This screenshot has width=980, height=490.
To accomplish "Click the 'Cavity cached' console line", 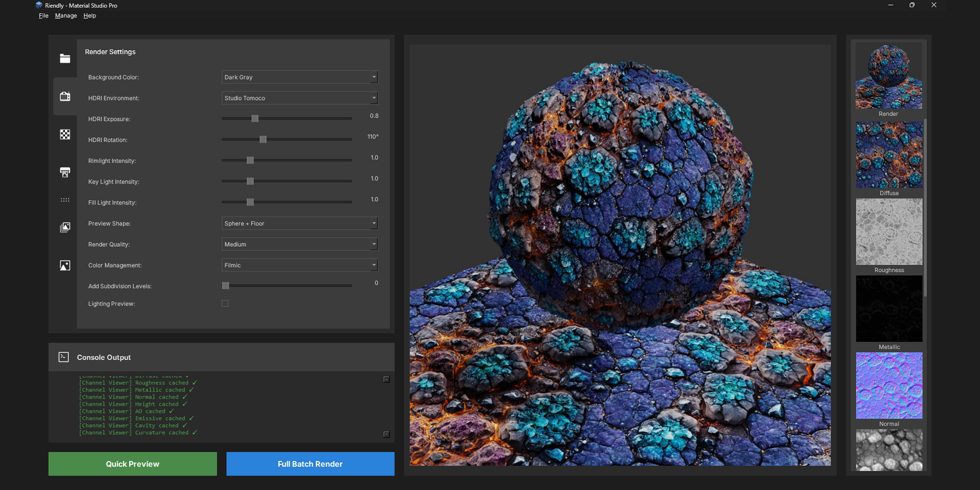I will click(x=133, y=425).
